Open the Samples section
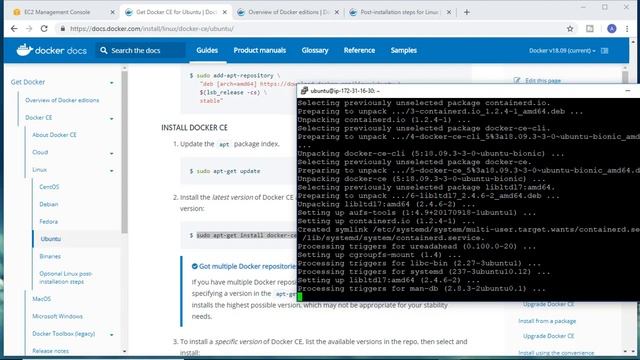 point(404,50)
